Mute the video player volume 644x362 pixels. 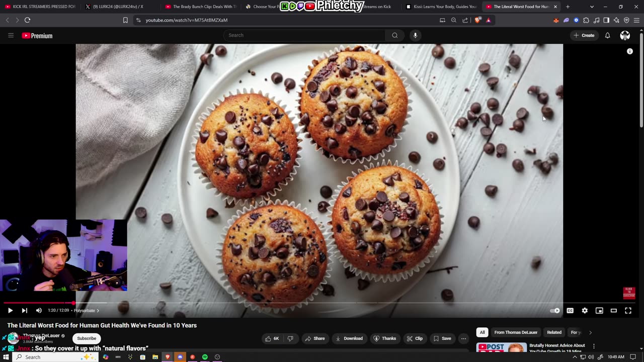point(39,311)
